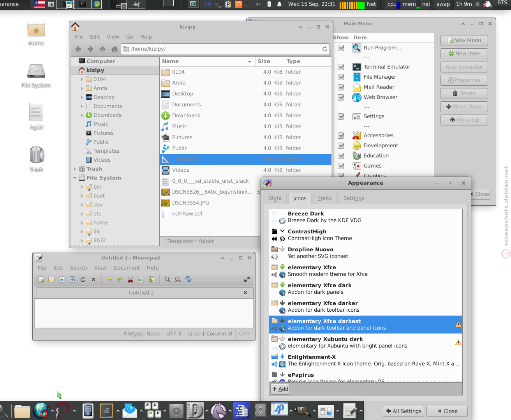The height and width of the screenshot is (420, 511).
Task: Expand the Trash node in sidebar tree
Action: [x=75, y=169]
